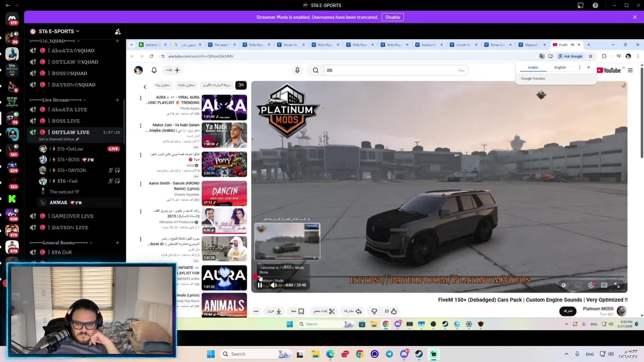Switch Google Translate to the Arabic tab
Image resolution: width=644 pixels, height=362 pixels.
coord(533,67)
